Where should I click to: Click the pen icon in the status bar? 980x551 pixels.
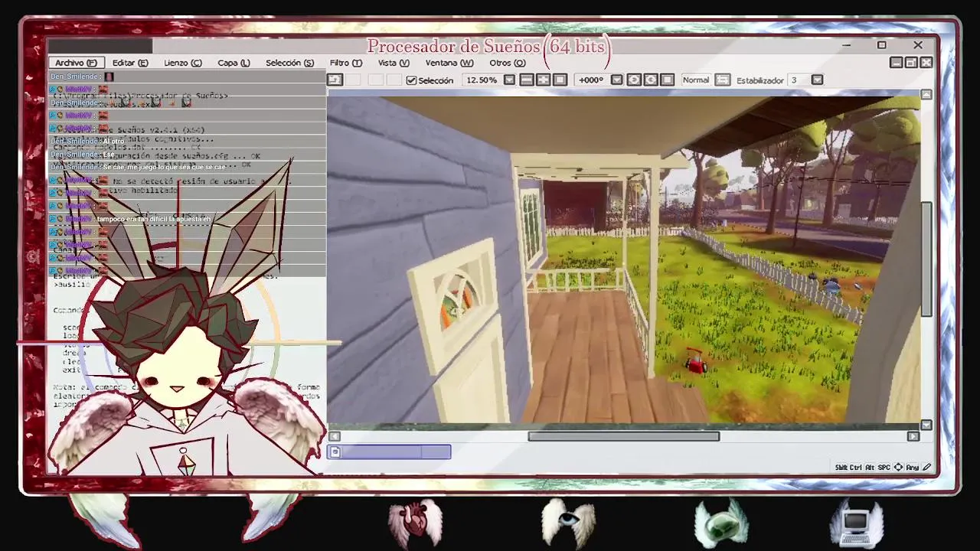927,467
